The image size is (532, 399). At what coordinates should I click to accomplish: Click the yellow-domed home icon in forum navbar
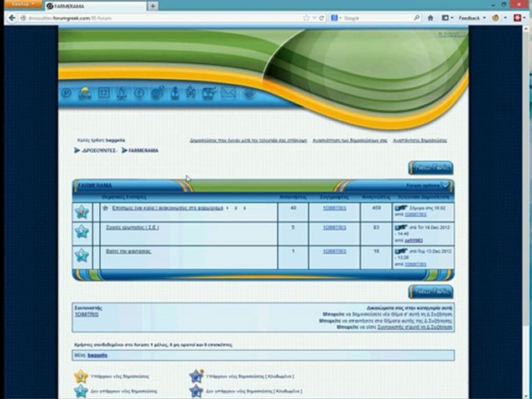click(x=84, y=93)
